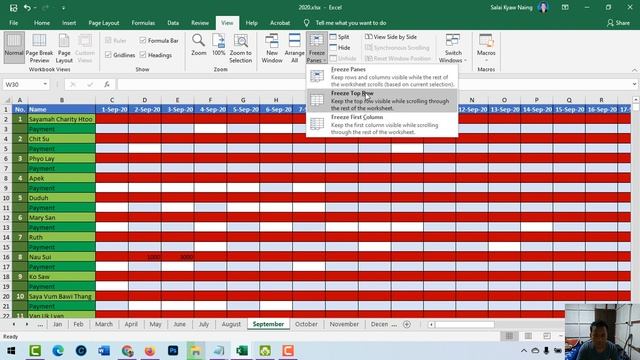Click Hide window option
The width and height of the screenshot is (640, 360).
[340, 48]
